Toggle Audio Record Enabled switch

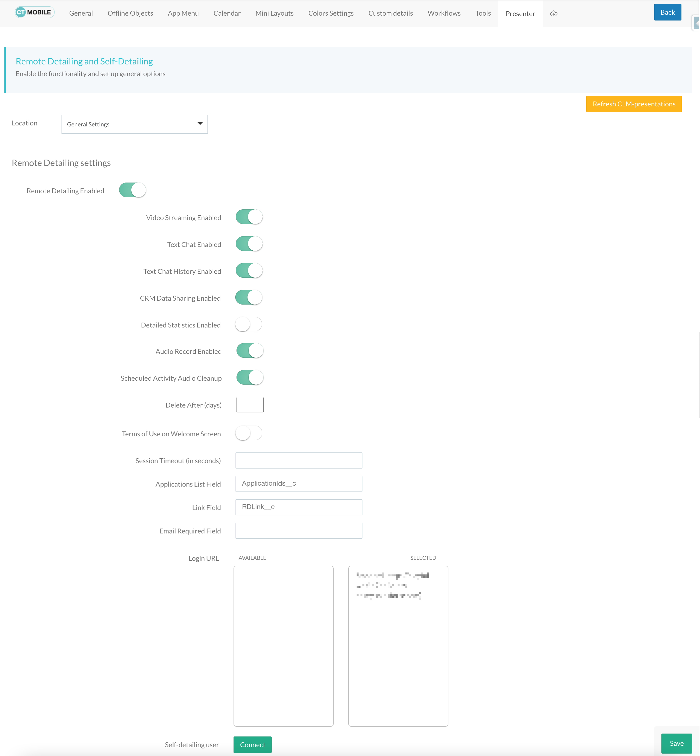coord(250,351)
